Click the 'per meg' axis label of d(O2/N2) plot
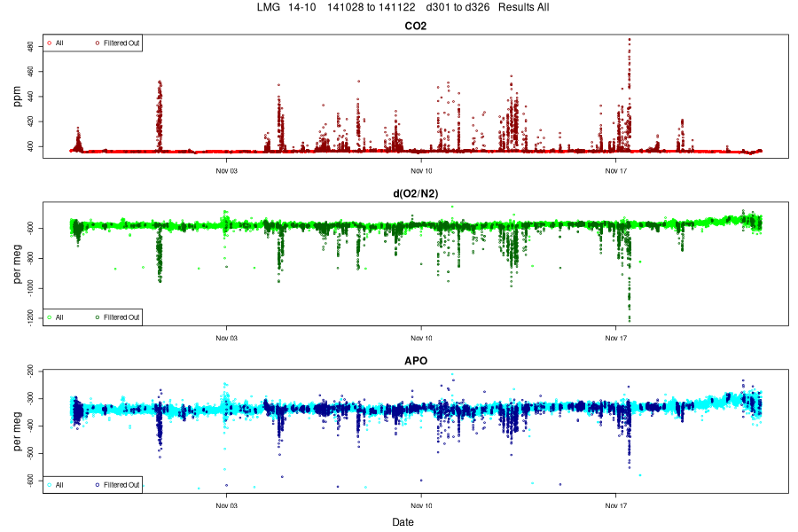The height and width of the screenshot is (532, 798). (18, 263)
